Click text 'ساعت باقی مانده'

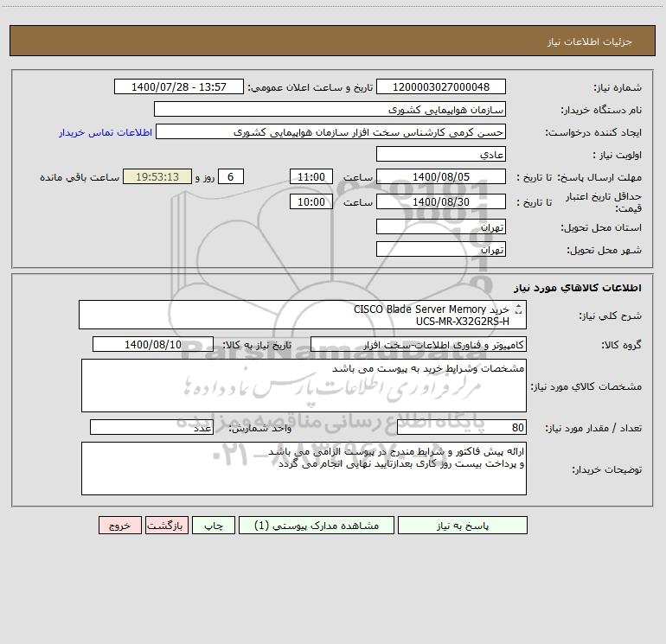(80, 177)
